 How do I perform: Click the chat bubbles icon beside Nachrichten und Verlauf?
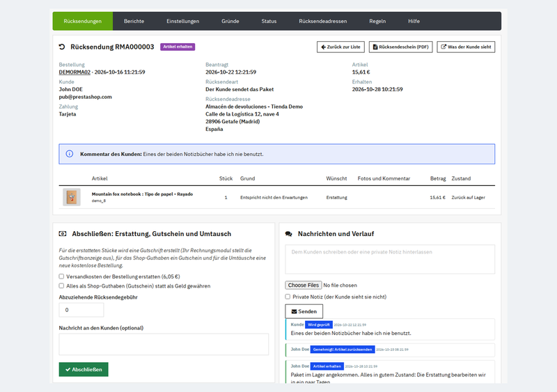pos(289,234)
